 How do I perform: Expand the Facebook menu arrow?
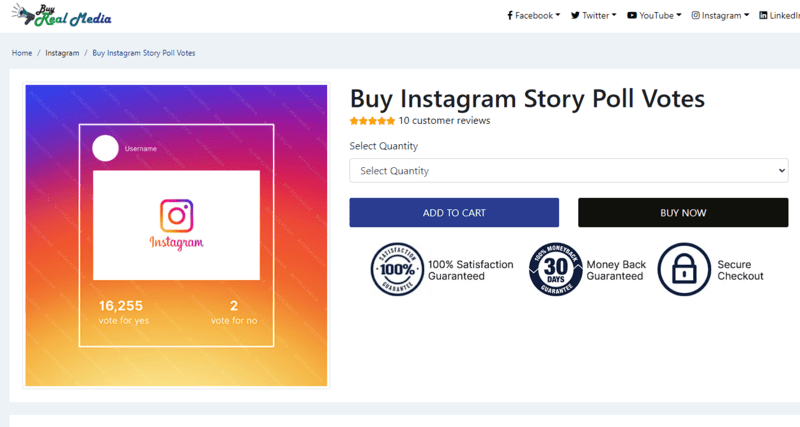pos(558,15)
